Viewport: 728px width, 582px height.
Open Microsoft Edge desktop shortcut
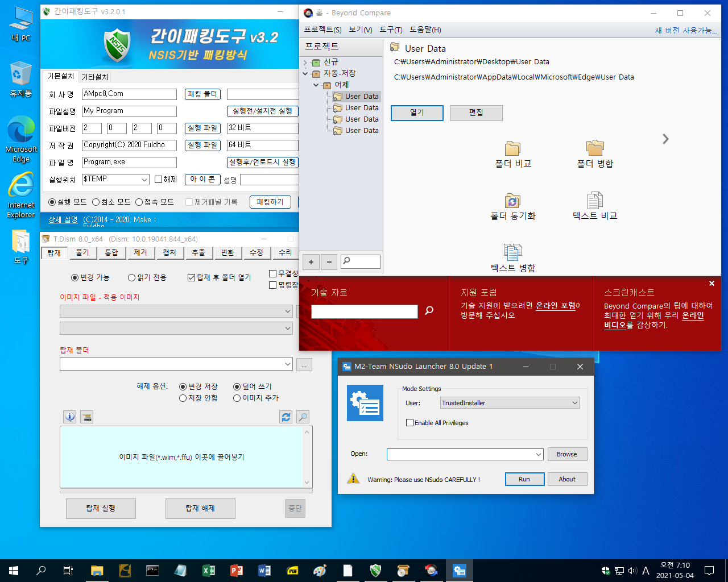(x=21, y=139)
